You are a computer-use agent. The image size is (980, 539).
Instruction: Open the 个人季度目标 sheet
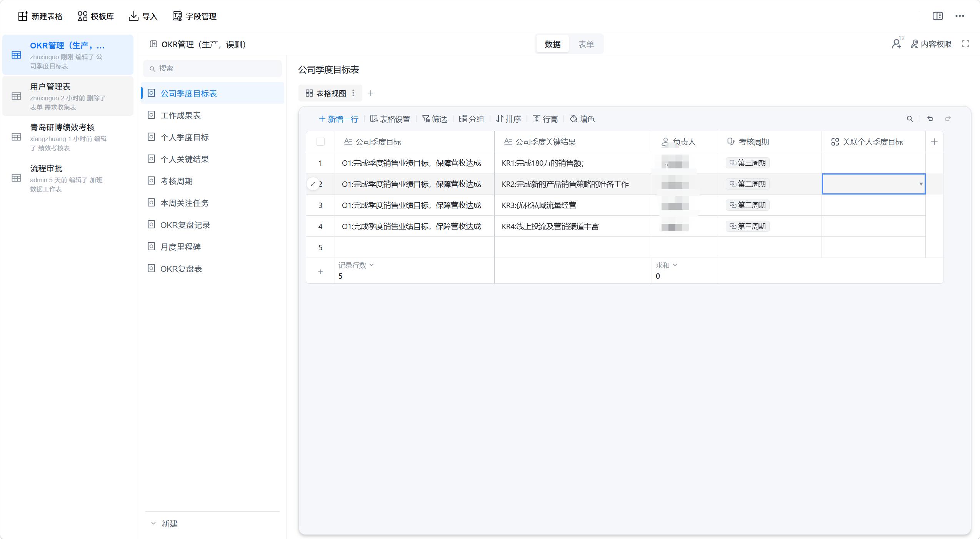[x=212, y=137]
